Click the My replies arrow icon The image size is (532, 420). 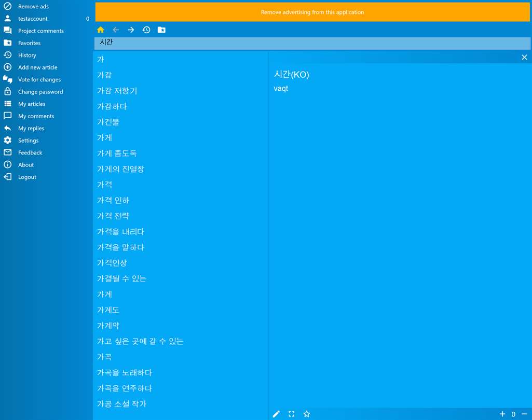7,128
